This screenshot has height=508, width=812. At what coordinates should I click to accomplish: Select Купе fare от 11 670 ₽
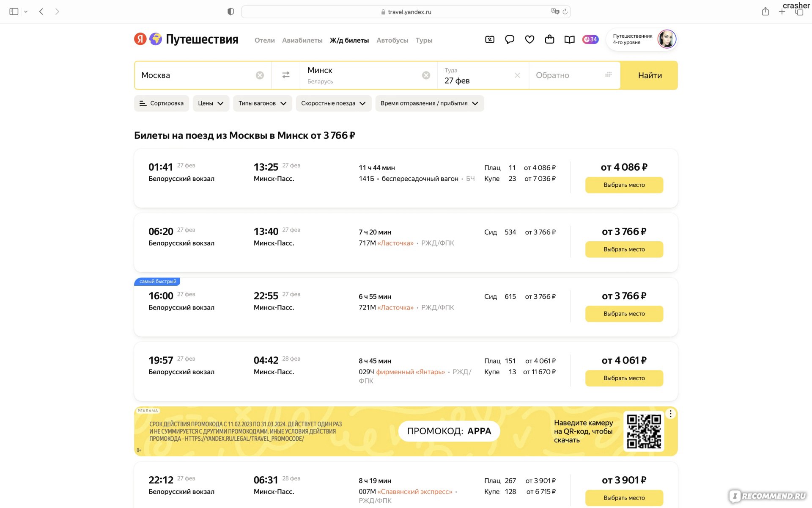click(520, 372)
